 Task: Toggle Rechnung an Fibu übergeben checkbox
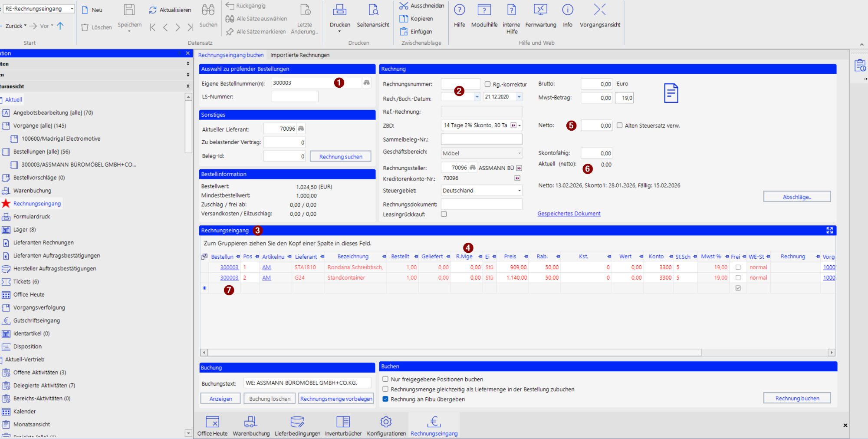385,399
